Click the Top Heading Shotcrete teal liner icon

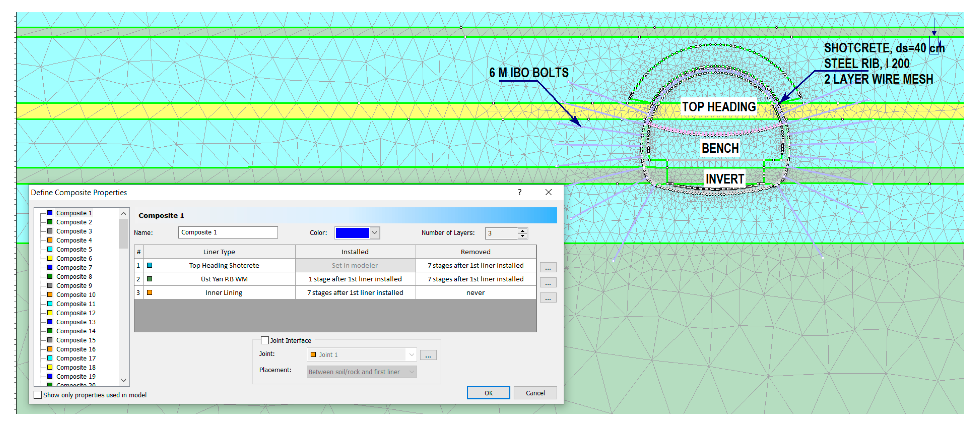coord(149,265)
